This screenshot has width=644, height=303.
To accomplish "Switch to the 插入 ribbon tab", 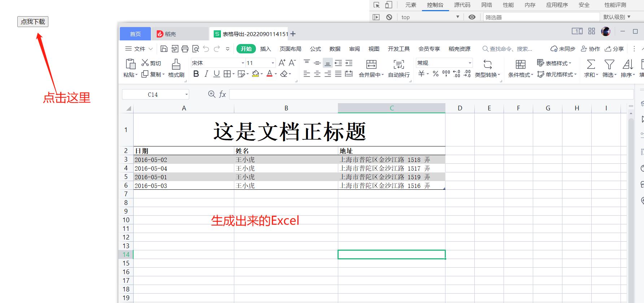I will [265, 49].
